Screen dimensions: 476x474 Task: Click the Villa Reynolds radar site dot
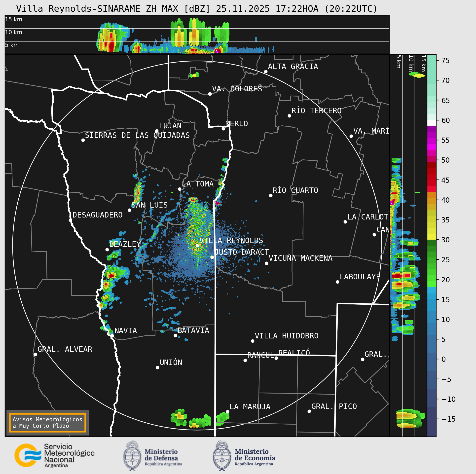[x=197, y=246]
